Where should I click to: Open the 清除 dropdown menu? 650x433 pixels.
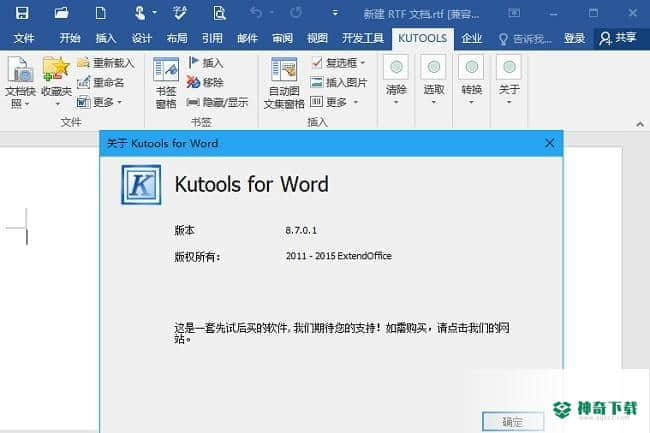click(396, 81)
